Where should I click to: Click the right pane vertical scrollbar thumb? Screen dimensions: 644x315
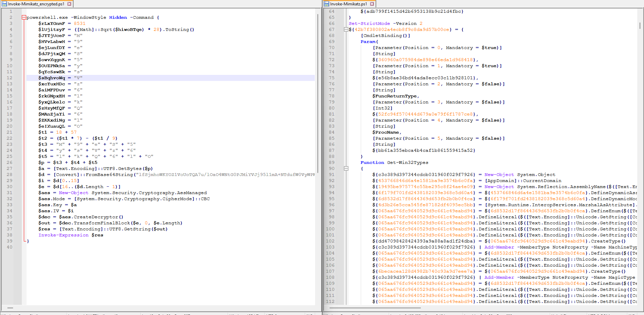[x=640, y=26]
